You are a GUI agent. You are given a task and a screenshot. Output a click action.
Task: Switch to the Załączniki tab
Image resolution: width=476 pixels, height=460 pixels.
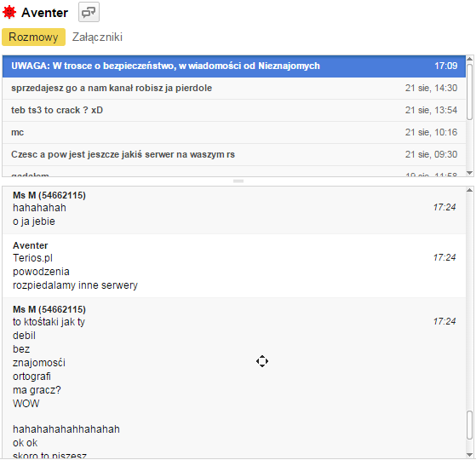pos(97,37)
